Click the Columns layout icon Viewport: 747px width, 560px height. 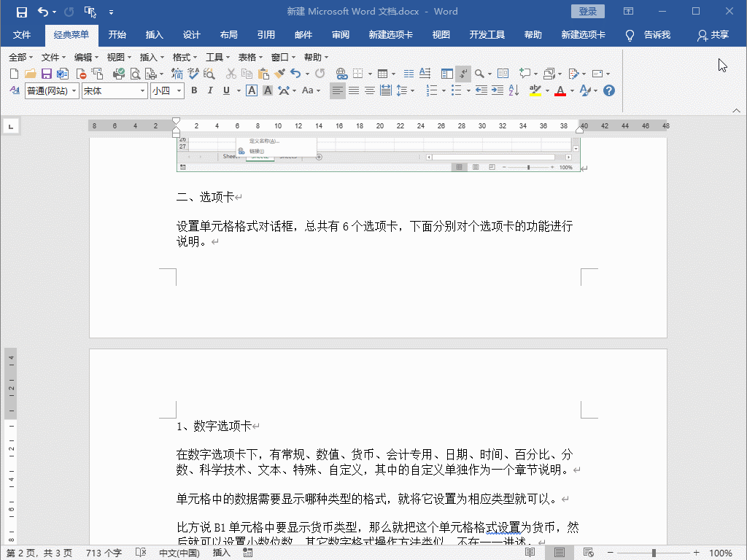point(409,74)
